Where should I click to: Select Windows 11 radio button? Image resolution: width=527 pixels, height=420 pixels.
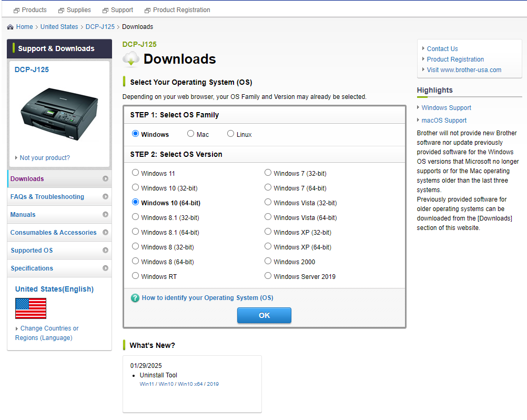pyautogui.click(x=135, y=173)
